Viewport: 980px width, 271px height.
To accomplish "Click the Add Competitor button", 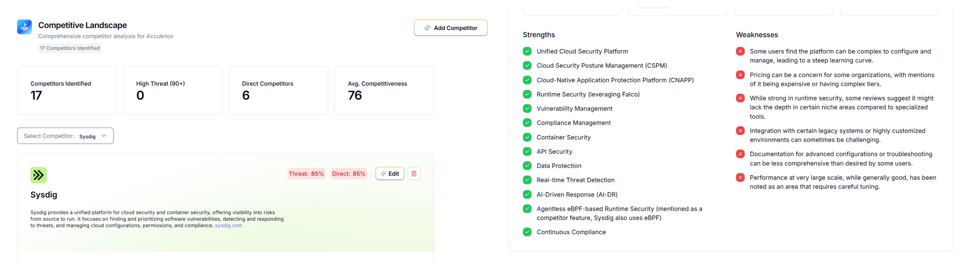I will [x=450, y=28].
